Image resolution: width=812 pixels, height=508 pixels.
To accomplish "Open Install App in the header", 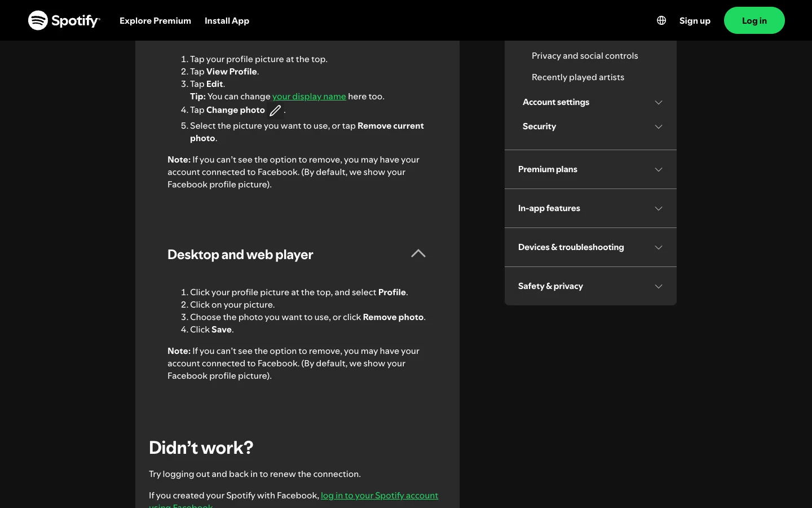I will pyautogui.click(x=227, y=21).
